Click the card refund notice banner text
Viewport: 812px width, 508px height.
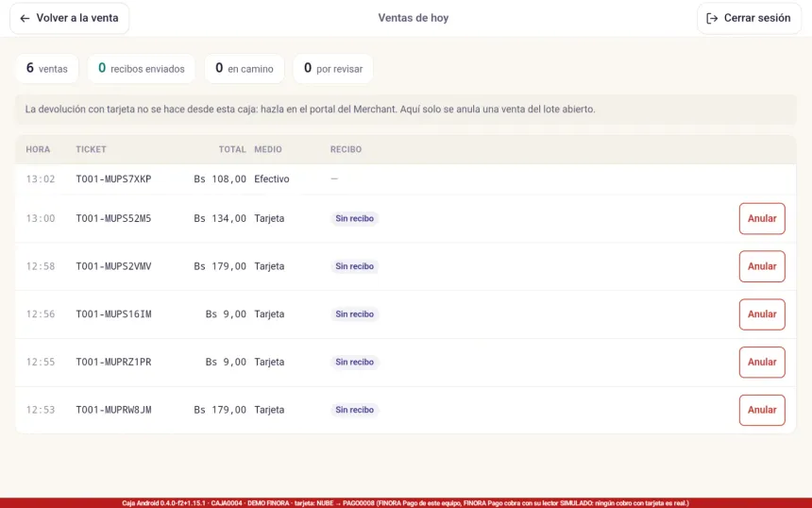click(x=311, y=110)
